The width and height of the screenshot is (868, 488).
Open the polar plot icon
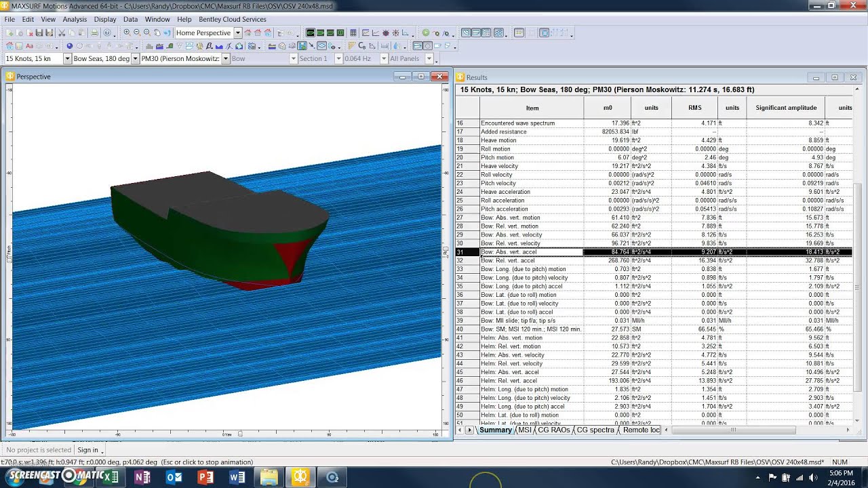(386, 33)
